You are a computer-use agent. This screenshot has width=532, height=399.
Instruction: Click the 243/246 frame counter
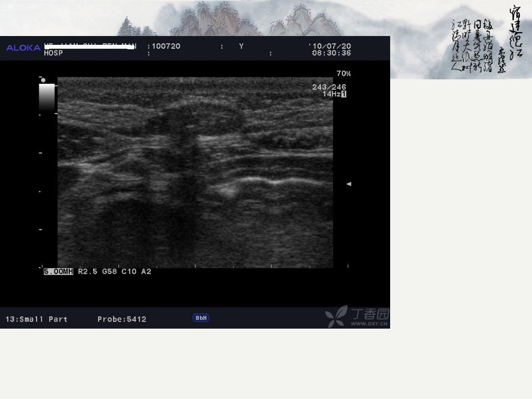(x=329, y=87)
